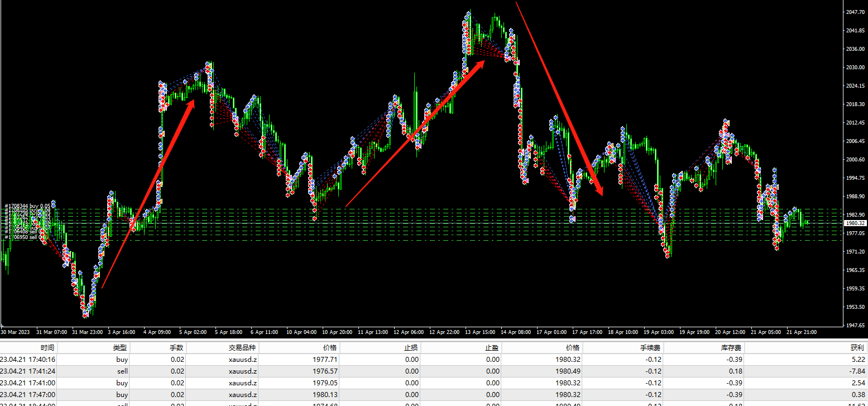
Task: Click the 2030.00 label on price scale
Action: pyautogui.click(x=856, y=67)
